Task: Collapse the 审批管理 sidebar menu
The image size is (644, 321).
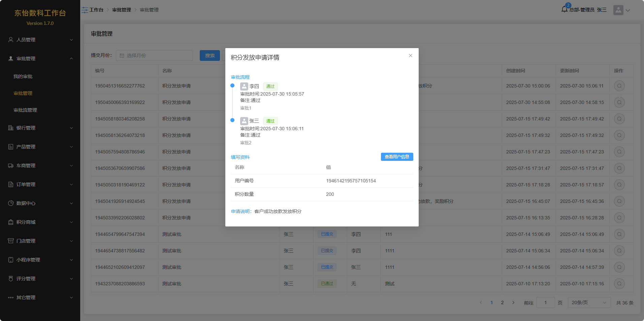Action: pyautogui.click(x=40, y=59)
